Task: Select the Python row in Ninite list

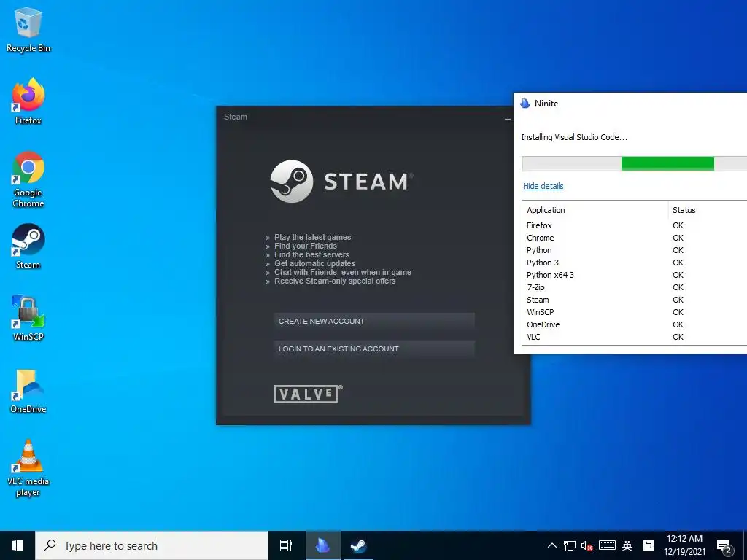Action: click(x=635, y=250)
